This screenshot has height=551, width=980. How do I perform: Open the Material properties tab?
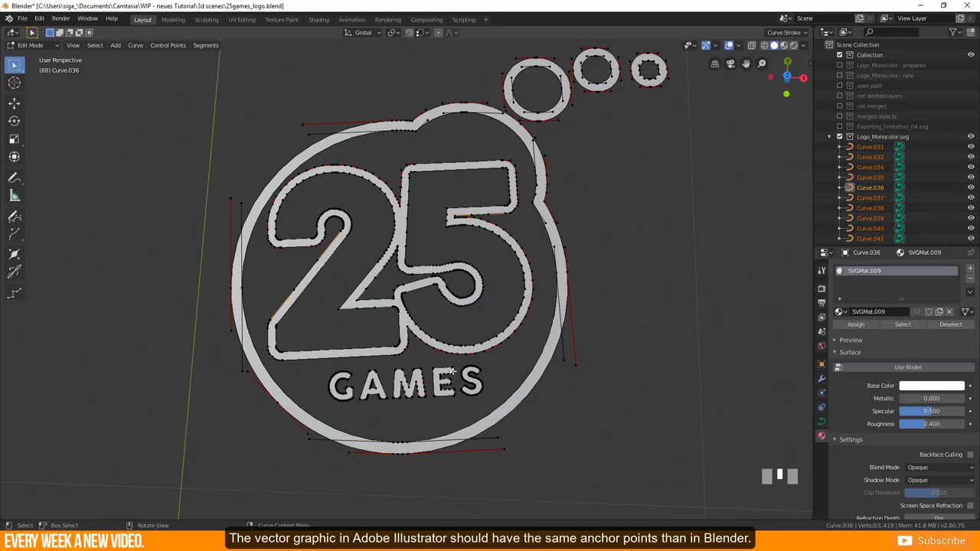tap(822, 436)
